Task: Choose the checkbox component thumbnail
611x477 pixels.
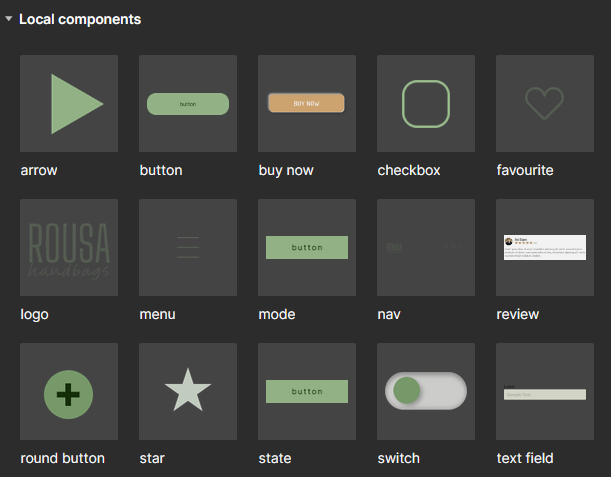Action: pyautogui.click(x=426, y=103)
